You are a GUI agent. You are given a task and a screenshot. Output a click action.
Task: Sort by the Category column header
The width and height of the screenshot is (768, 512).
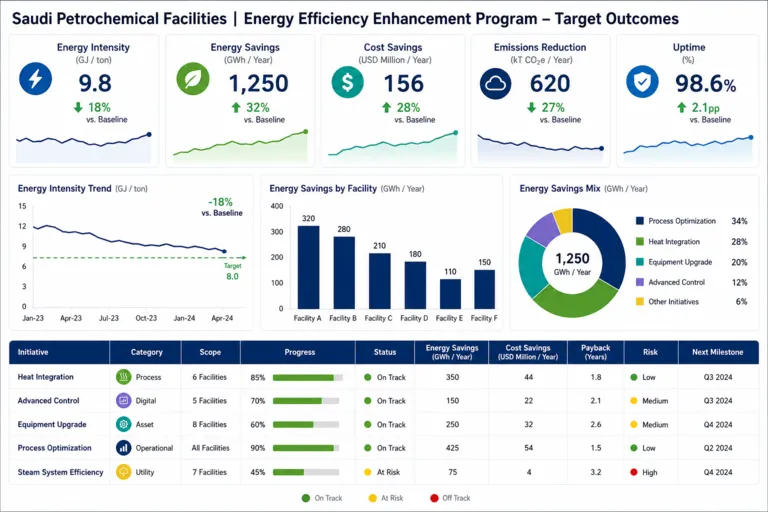click(146, 352)
